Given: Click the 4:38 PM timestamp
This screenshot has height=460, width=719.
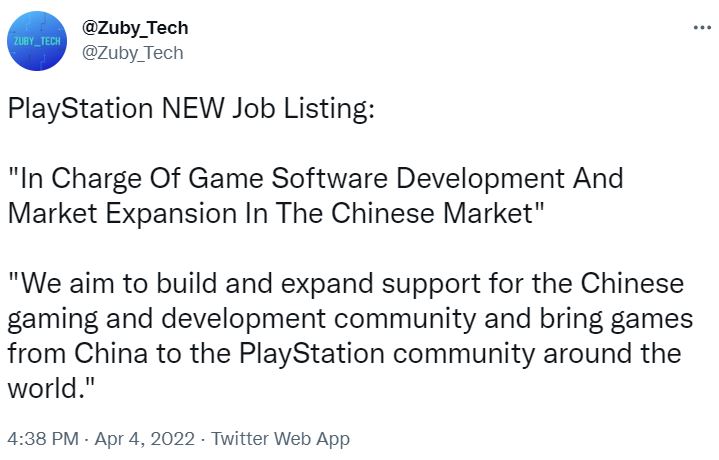Looking at the screenshot, I should [43, 438].
